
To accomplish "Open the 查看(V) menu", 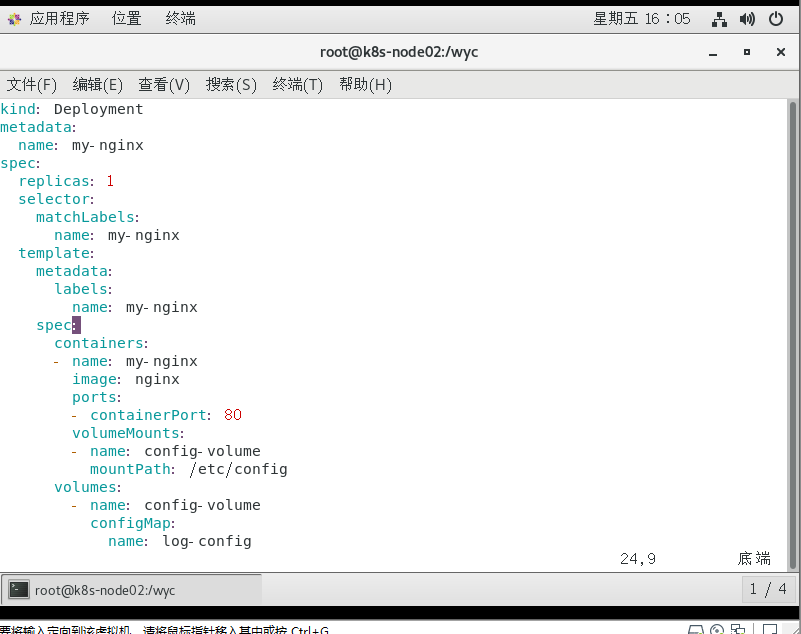I will (x=164, y=84).
